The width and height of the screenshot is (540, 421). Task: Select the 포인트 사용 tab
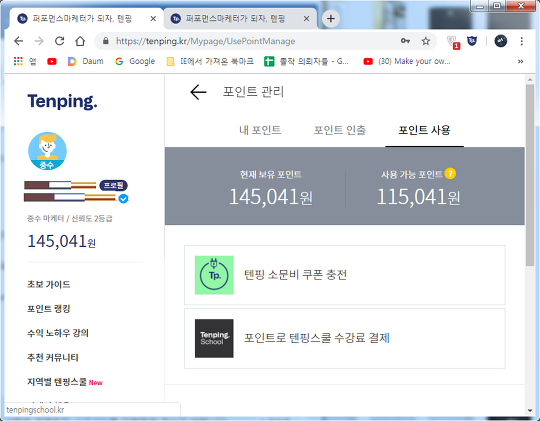tap(424, 130)
